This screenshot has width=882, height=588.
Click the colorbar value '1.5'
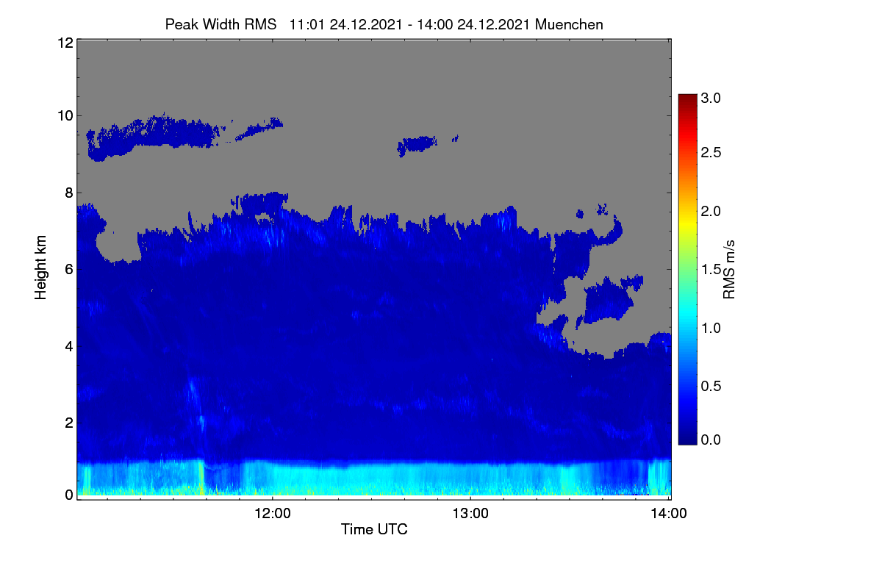pos(711,270)
